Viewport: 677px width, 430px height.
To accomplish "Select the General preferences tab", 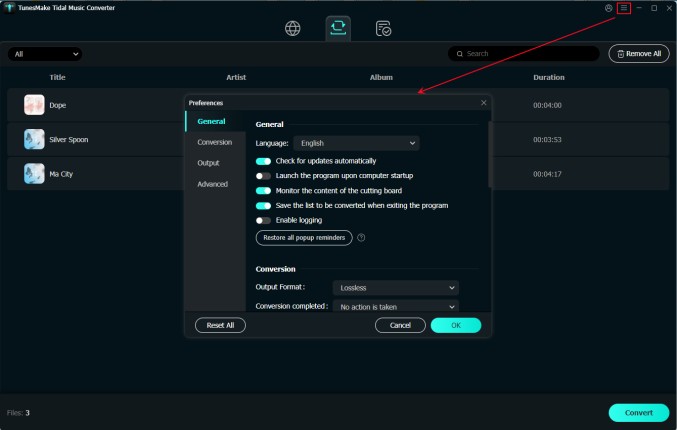I will 215,121.
